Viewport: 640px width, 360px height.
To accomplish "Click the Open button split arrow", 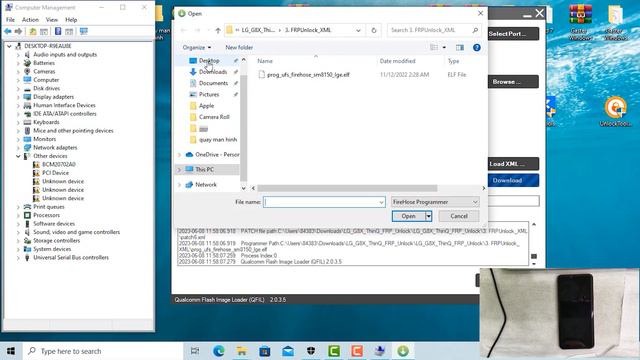I will [429, 216].
